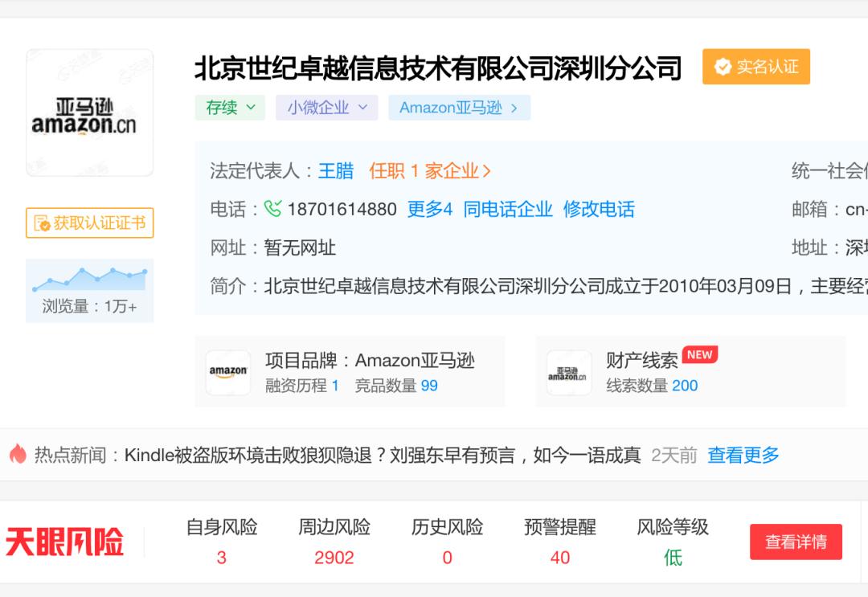Open the Amazon亚马逊 brand tag
868x597 pixels.
point(460,108)
